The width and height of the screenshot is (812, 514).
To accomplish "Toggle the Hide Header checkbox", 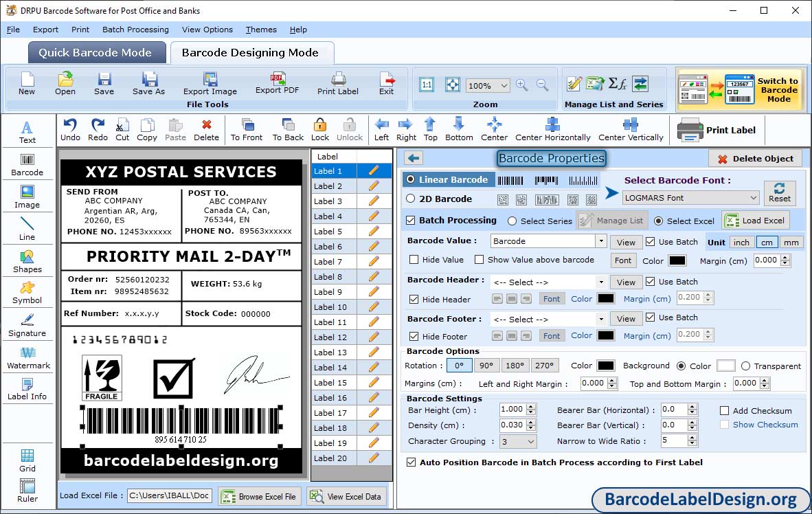I will (x=414, y=300).
